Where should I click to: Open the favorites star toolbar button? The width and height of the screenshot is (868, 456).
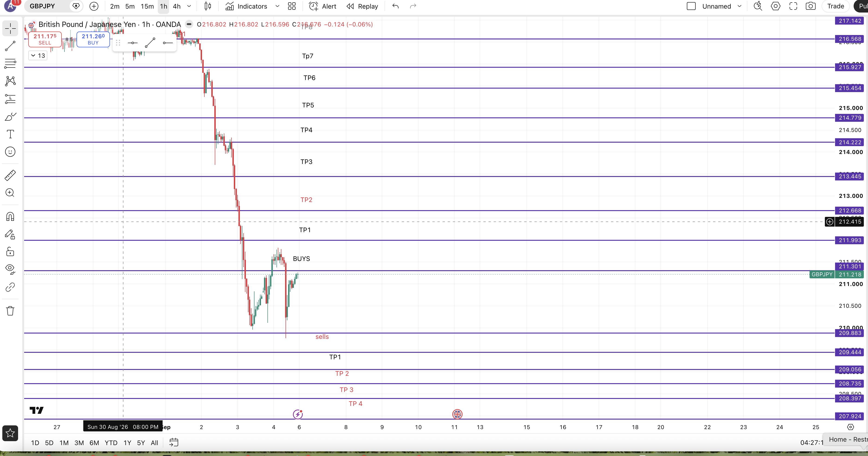(10, 433)
